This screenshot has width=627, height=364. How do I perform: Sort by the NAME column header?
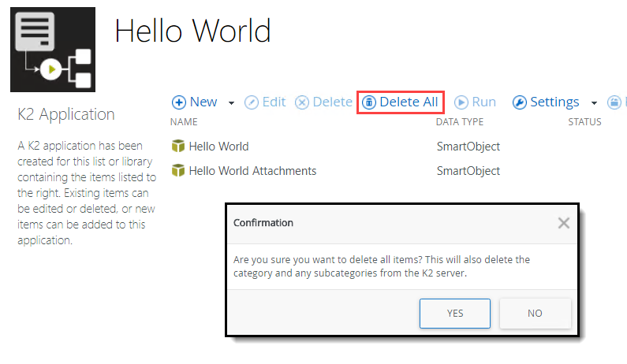pyautogui.click(x=184, y=122)
